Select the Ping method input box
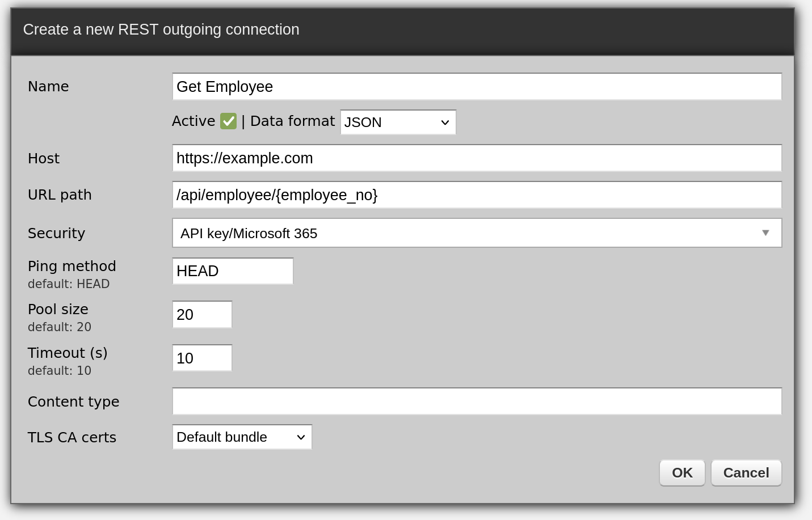The height and width of the screenshot is (520, 812). point(233,271)
